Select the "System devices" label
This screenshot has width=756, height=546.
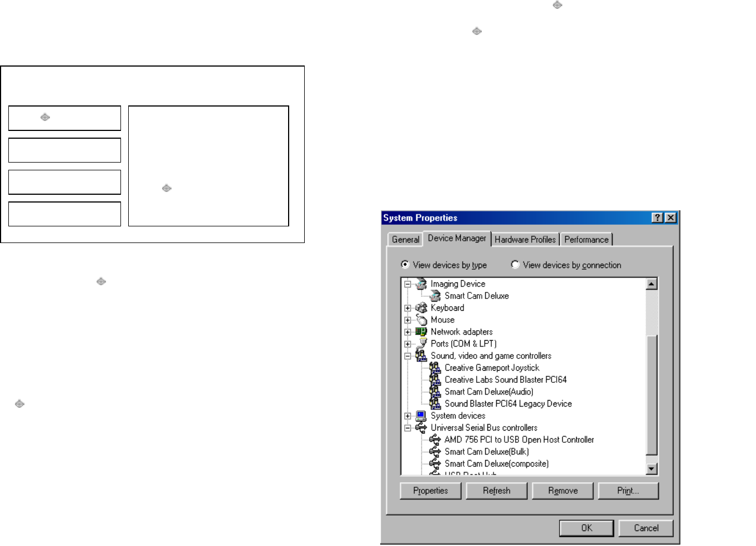coord(458,416)
